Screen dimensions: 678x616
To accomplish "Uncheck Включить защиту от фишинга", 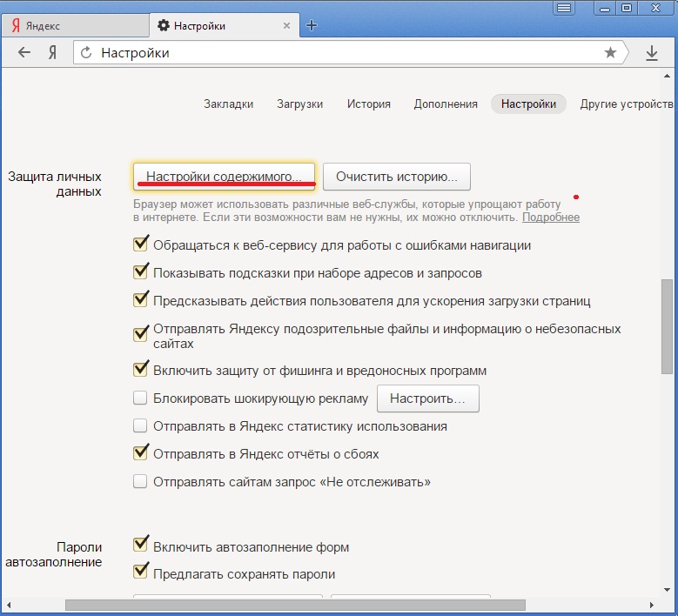I will (140, 370).
